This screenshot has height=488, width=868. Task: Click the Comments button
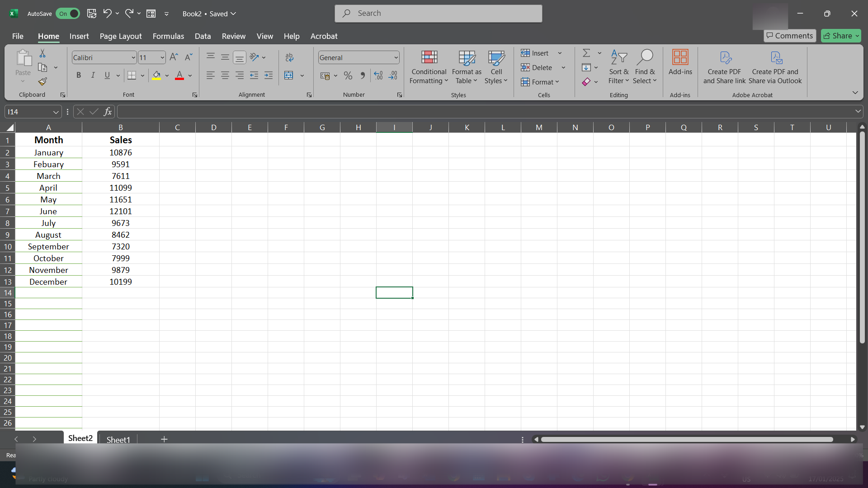[789, 36]
